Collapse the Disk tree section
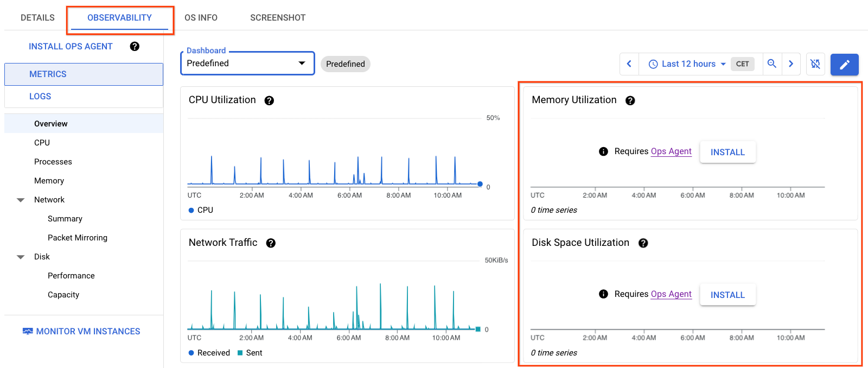868x368 pixels. [x=21, y=257]
